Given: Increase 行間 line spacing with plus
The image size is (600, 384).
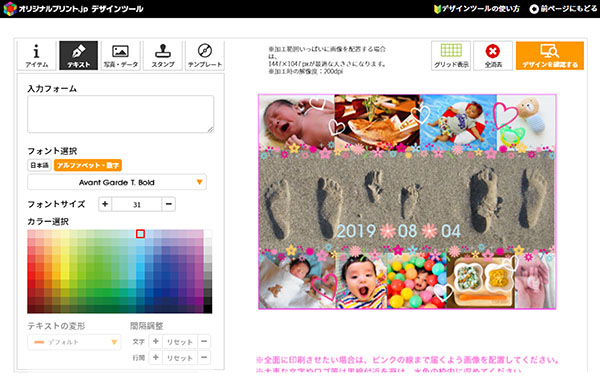Looking at the screenshot, I should pos(155,357).
